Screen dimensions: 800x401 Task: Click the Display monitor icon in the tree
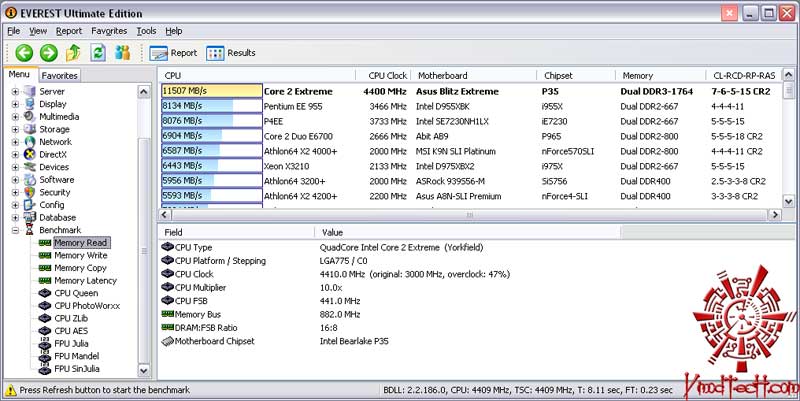[30, 104]
